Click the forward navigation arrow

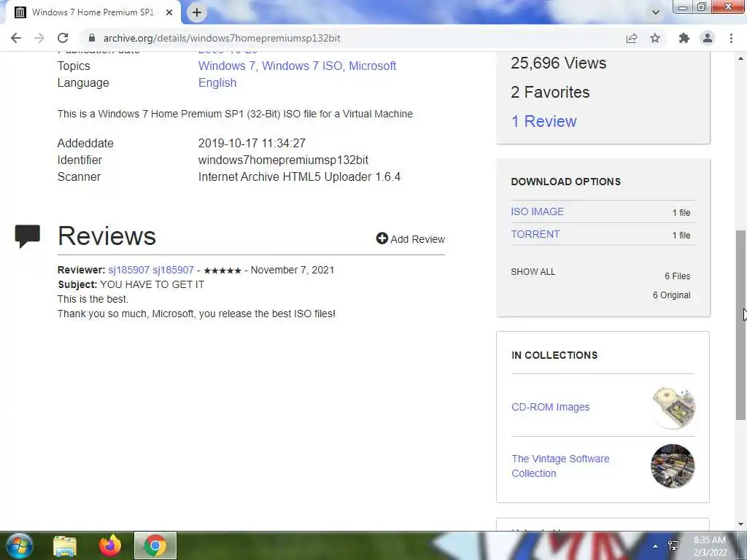[39, 38]
